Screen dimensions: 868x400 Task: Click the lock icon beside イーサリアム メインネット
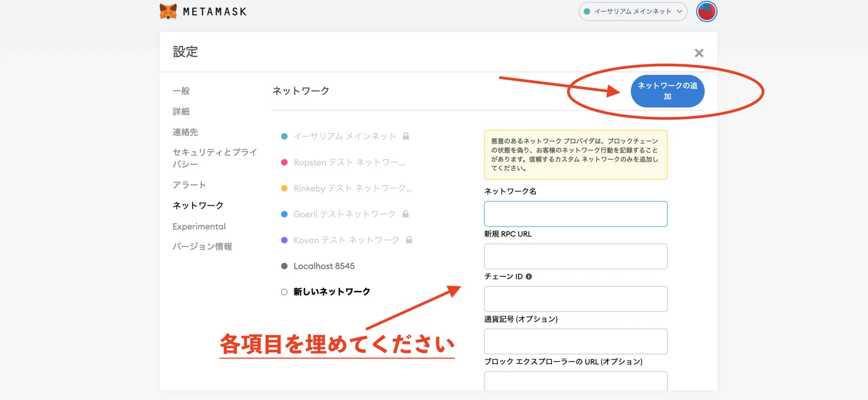[x=406, y=136]
